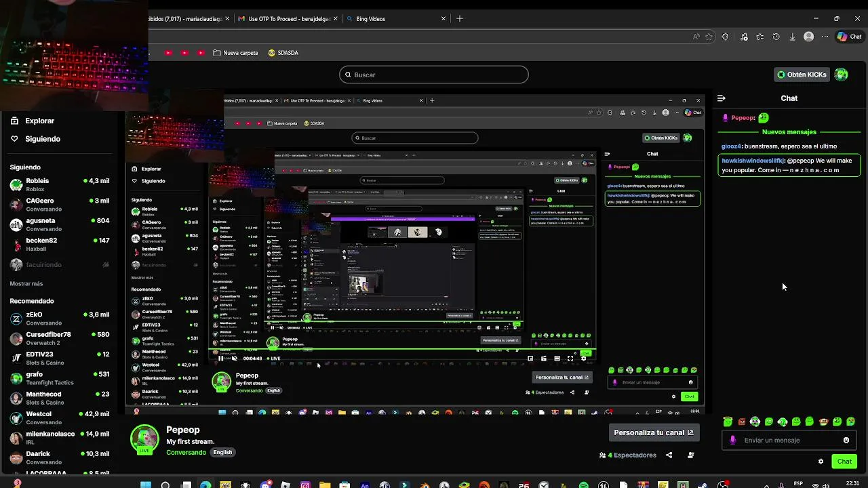The image size is (868, 488).
Task: Open the Manthecod recommended channel
Action: (60, 398)
